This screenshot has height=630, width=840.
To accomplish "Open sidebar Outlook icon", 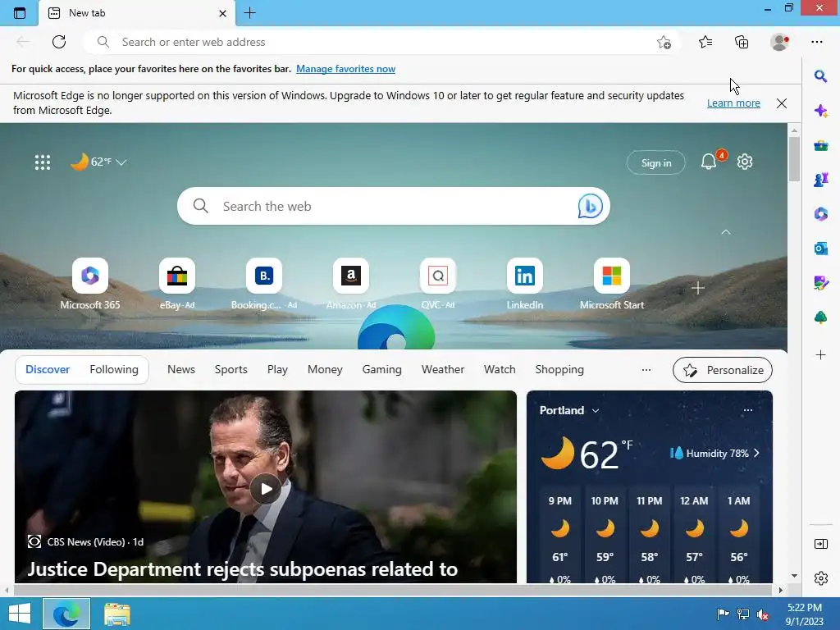I will (820, 249).
